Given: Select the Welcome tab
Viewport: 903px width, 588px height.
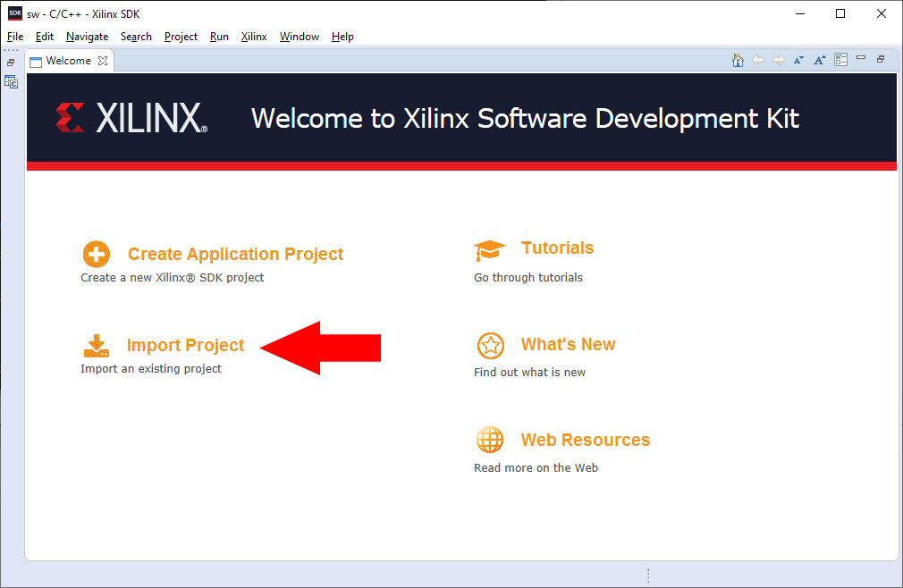Looking at the screenshot, I should pos(69,61).
